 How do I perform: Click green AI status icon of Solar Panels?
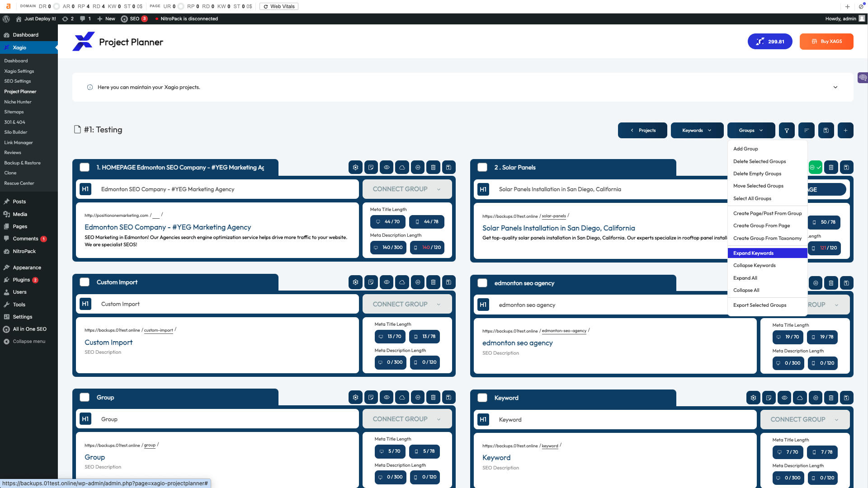pyautogui.click(x=816, y=167)
